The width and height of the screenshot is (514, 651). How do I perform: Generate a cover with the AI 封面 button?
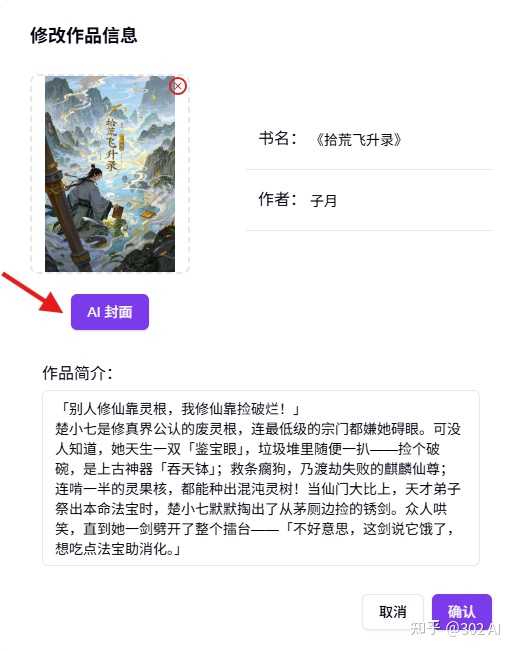[x=110, y=312]
